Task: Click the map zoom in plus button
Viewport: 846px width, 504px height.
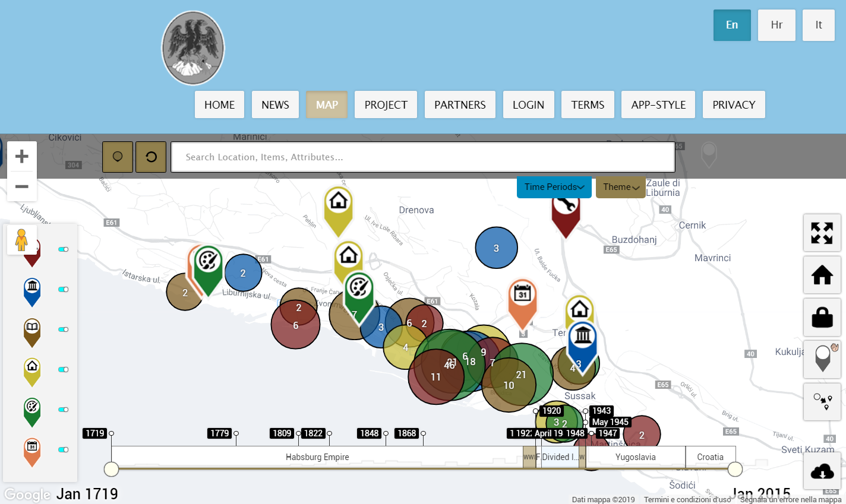Action: click(22, 156)
